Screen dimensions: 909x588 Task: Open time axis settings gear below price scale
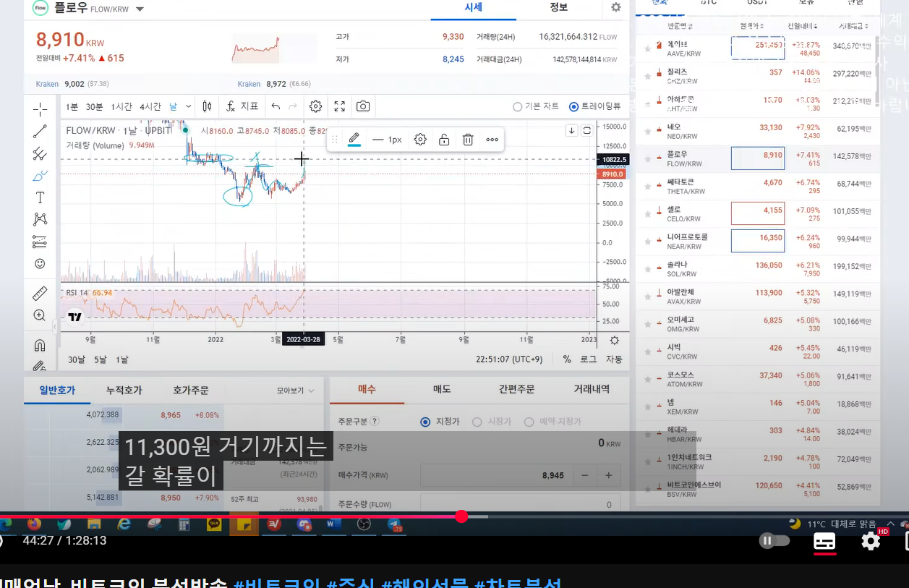click(614, 340)
